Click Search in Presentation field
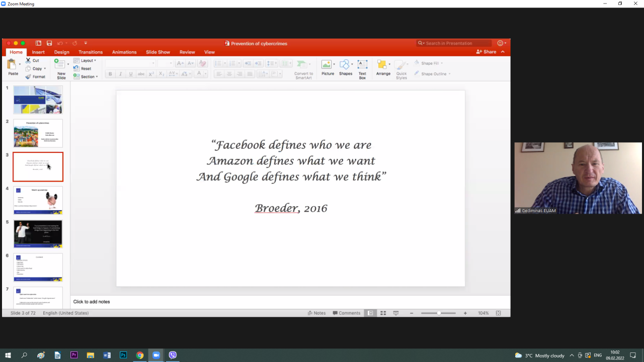 click(454, 43)
